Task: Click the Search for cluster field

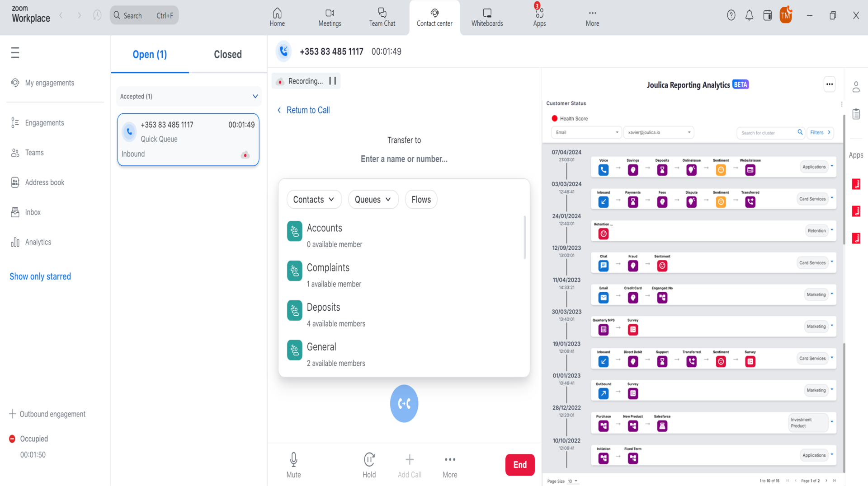Action: click(766, 132)
